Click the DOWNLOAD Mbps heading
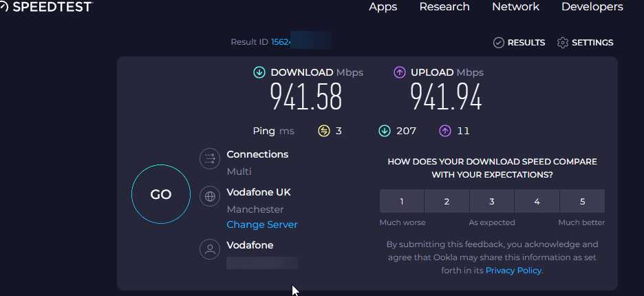Viewport: 644px width, 296px height. coord(317,73)
